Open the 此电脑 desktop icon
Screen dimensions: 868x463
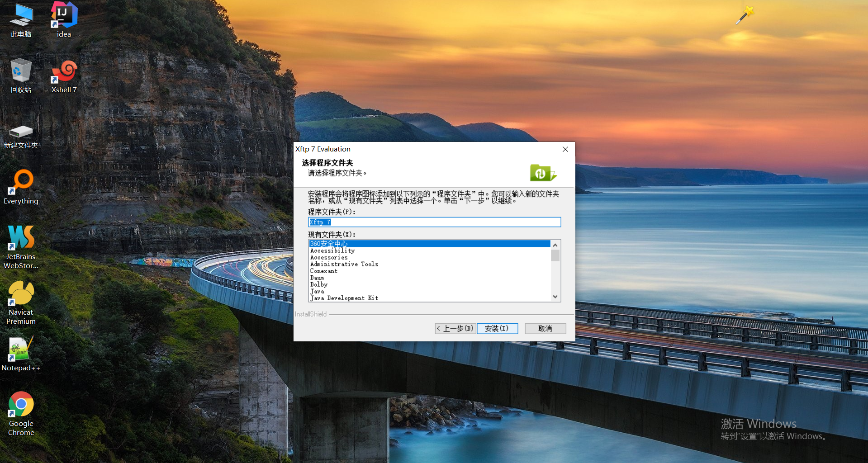(21, 20)
